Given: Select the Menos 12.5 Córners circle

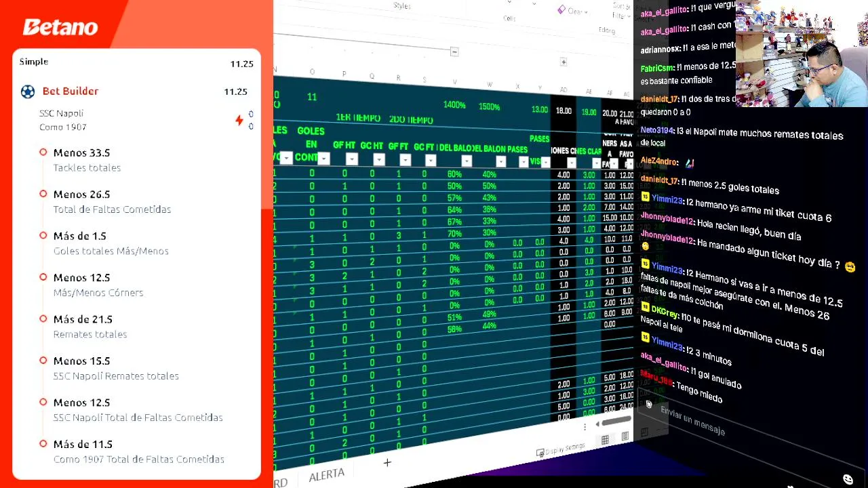Looking at the screenshot, I should [x=43, y=277].
